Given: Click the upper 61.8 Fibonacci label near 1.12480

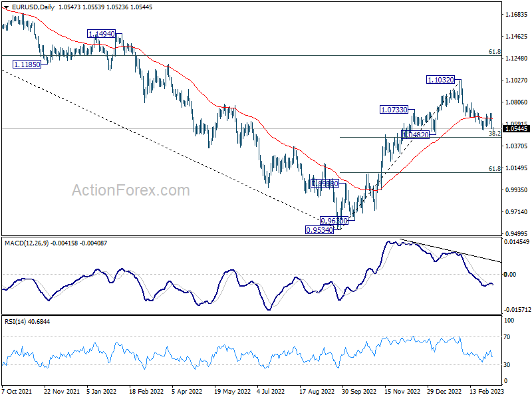Looking at the screenshot, I should point(495,52).
